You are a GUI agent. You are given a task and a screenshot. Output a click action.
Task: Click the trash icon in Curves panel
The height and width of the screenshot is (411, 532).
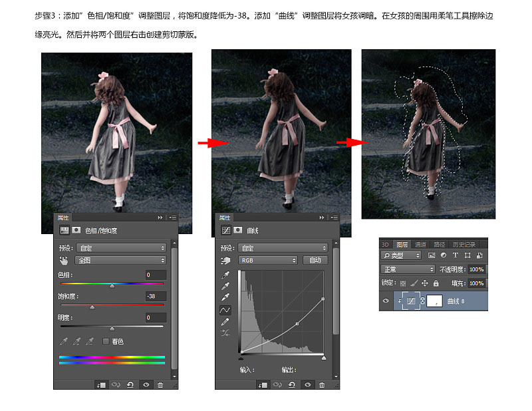pyautogui.click(x=322, y=384)
